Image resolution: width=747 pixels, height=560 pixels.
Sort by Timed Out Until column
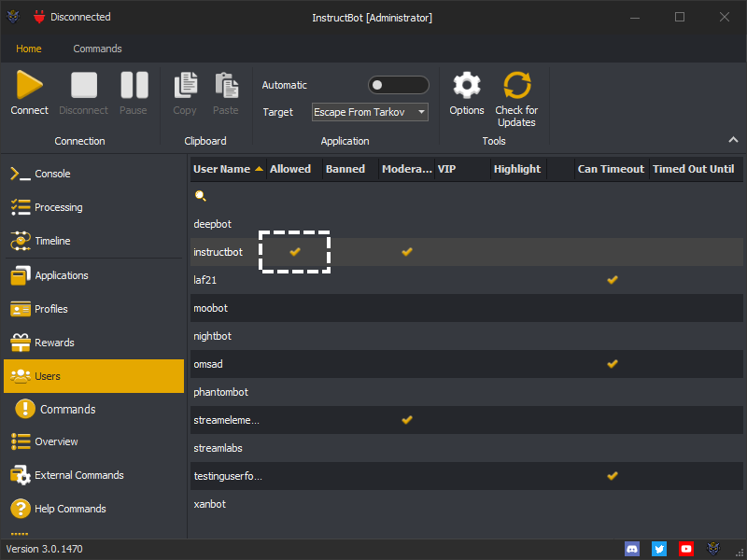click(696, 169)
